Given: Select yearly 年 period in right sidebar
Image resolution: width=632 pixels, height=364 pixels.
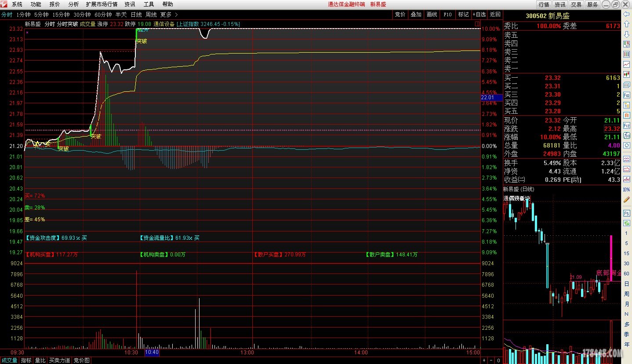Looking at the screenshot, I should tap(627, 344).
